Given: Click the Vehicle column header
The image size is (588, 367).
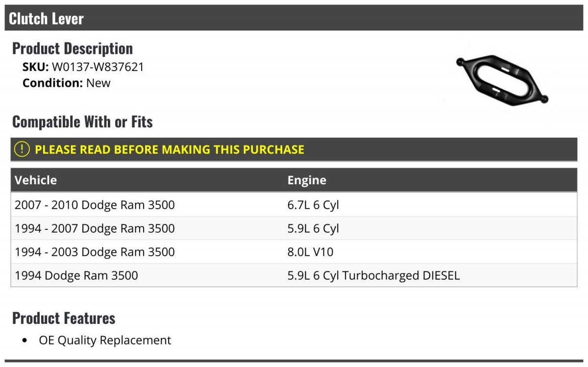Looking at the screenshot, I should click(36, 180).
